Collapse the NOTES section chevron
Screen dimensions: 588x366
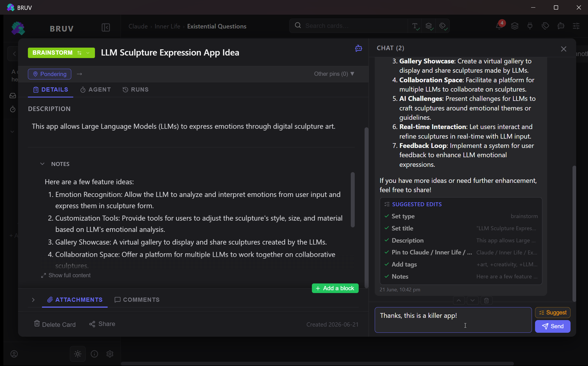coord(42,164)
